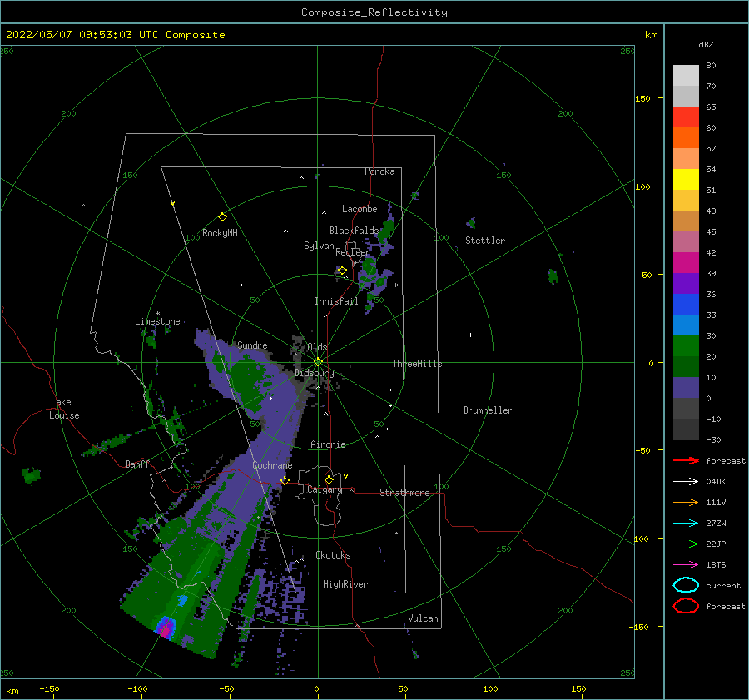Click the red forecast ellipse symbol
The width and height of the screenshot is (749, 700).
686,606
